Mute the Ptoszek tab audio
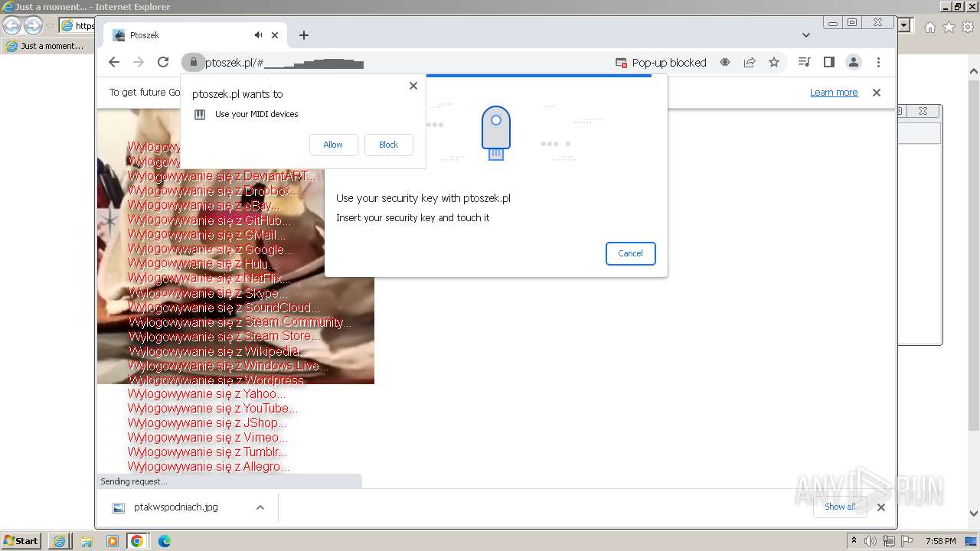Image resolution: width=980 pixels, height=551 pixels. coord(259,35)
